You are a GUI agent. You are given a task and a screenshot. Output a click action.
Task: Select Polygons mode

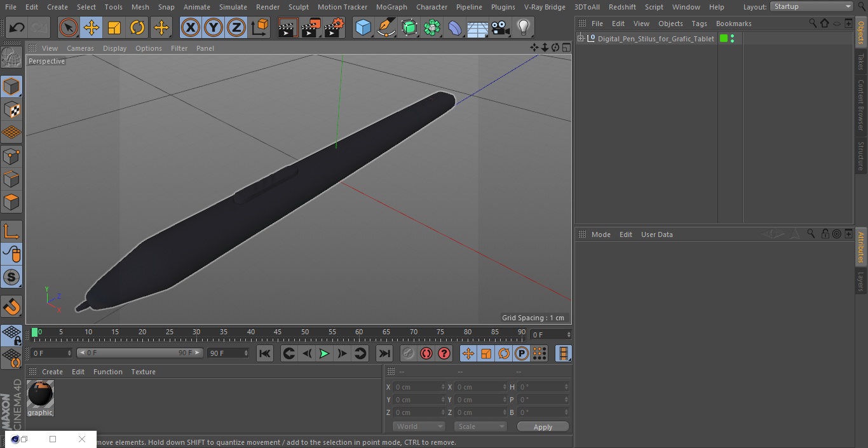[x=11, y=203]
